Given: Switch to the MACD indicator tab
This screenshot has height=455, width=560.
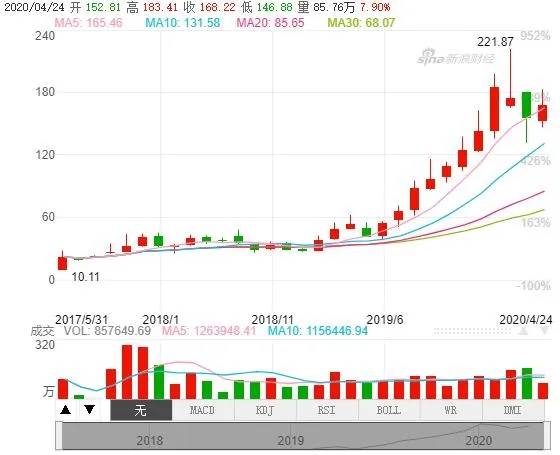Looking at the screenshot, I should 202,410.
